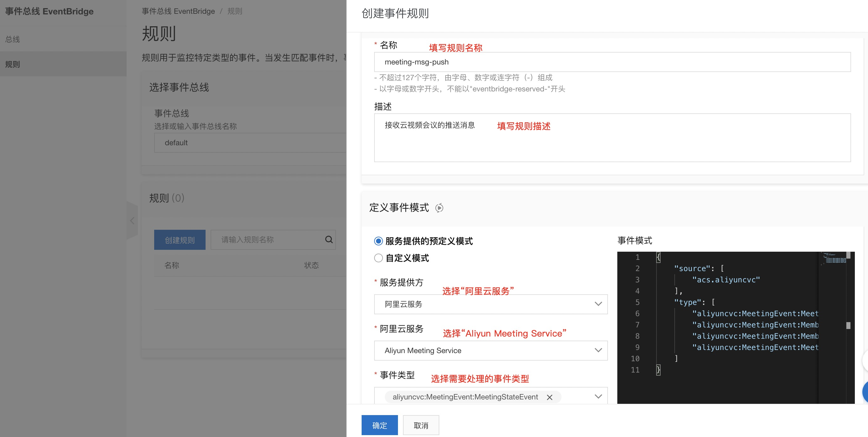
Task: Click the 状态 column header in rules table
Action: pos(311,265)
